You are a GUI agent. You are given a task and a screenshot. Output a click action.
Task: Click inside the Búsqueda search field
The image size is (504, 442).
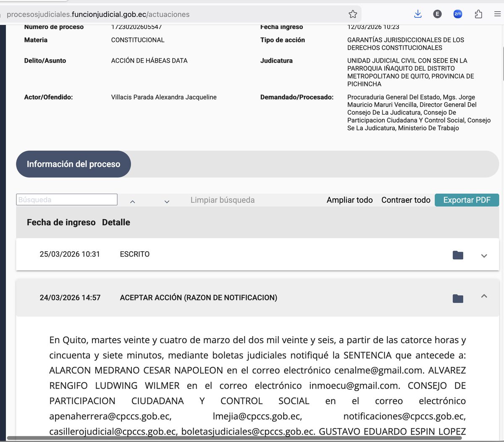66,199
